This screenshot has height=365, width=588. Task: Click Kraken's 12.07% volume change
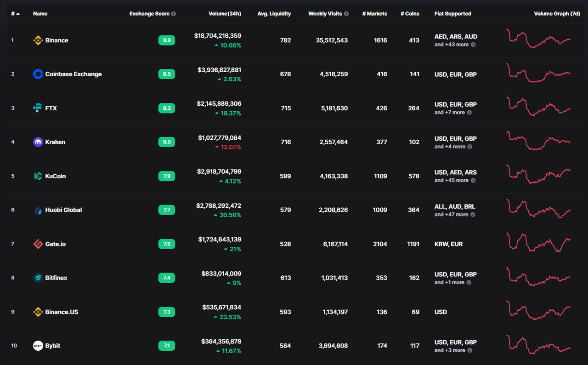pos(228,147)
